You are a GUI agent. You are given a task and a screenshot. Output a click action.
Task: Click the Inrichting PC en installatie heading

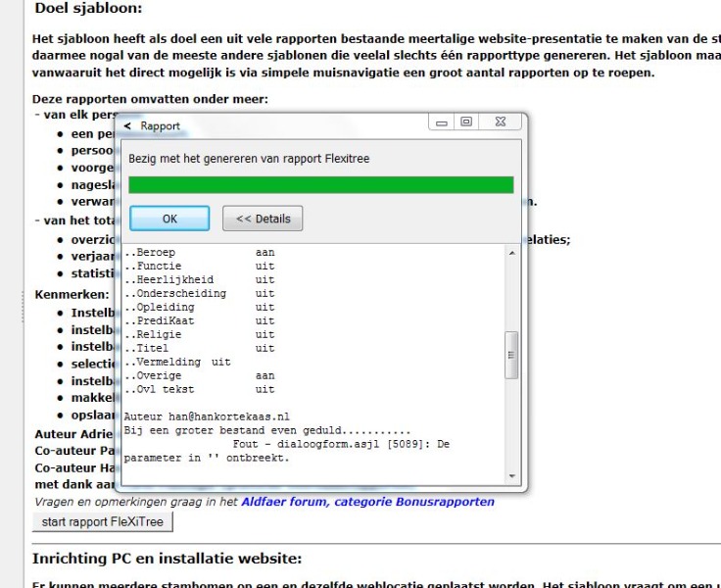(167, 559)
